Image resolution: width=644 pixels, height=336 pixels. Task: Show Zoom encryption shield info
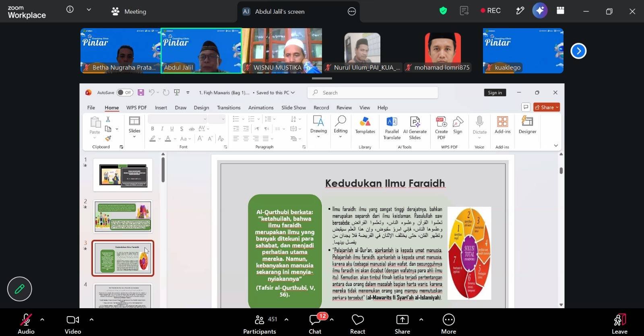[443, 11]
